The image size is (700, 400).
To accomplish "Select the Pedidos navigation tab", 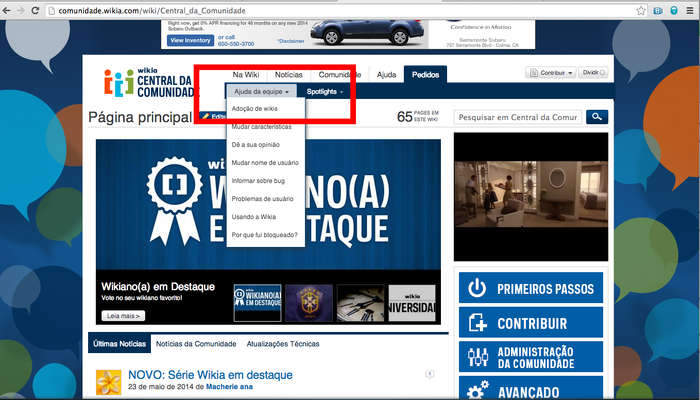I will (425, 75).
